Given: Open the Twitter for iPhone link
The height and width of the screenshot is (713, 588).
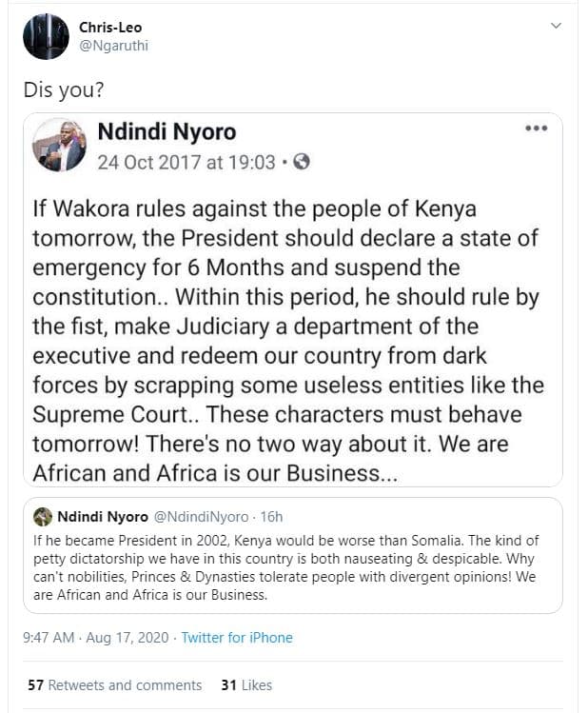Looking at the screenshot, I should [x=237, y=638].
